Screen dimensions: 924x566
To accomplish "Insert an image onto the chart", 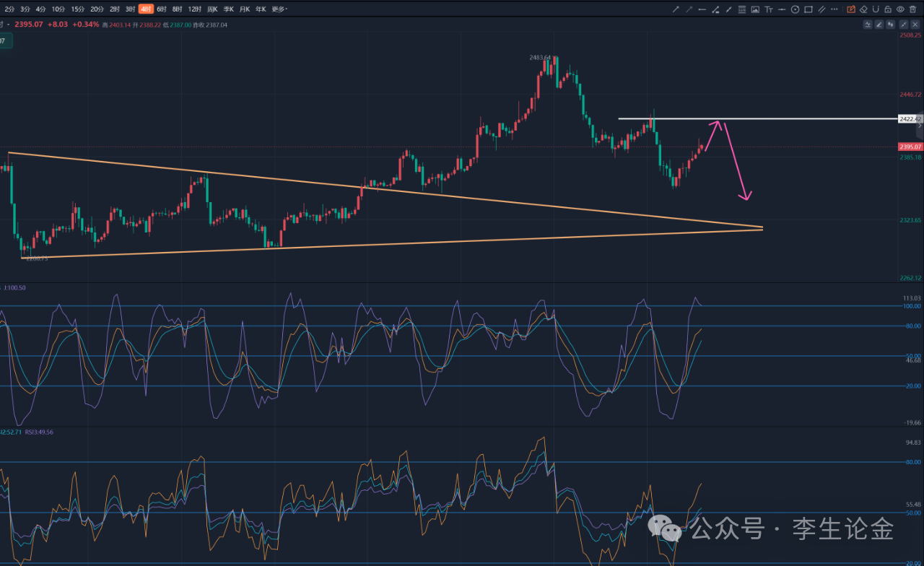I will click(755, 9).
